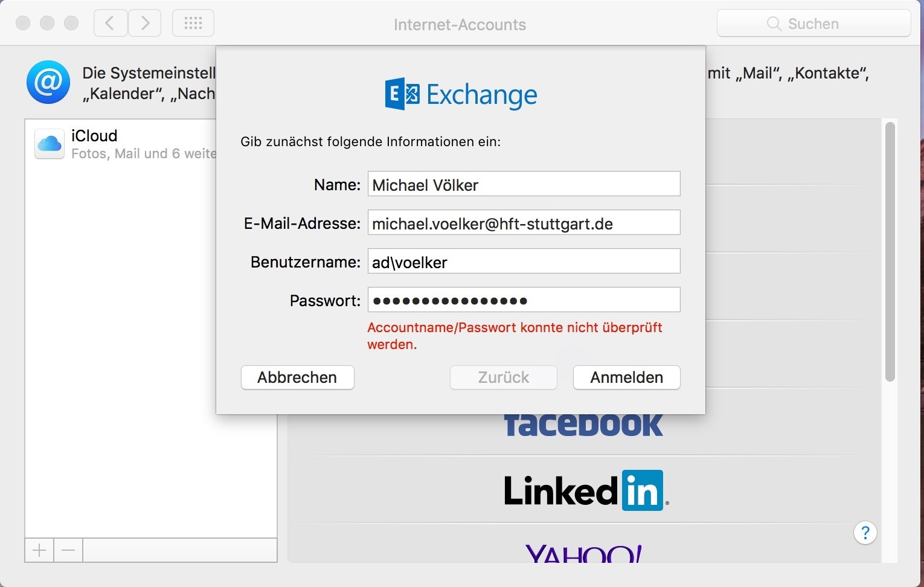Click the Suchen search field
924x587 pixels.
tap(813, 24)
